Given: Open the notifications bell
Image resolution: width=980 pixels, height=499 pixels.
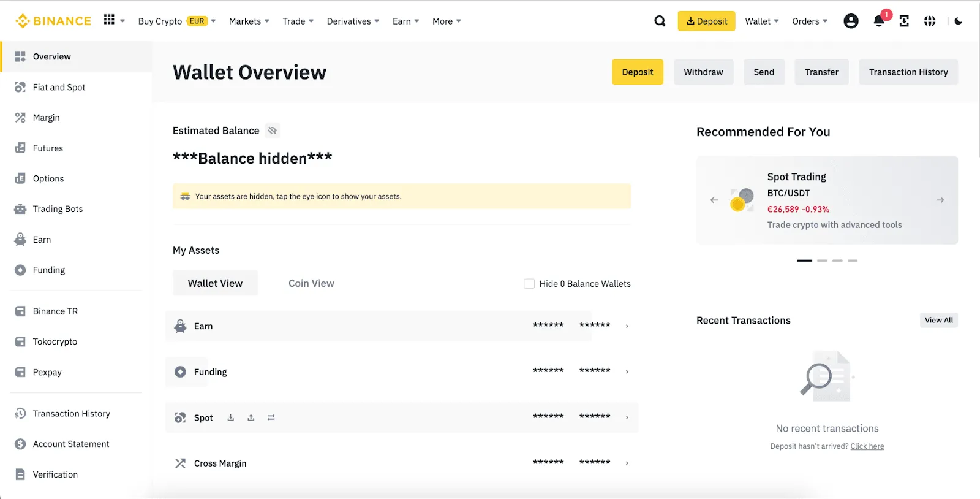Looking at the screenshot, I should click(878, 21).
